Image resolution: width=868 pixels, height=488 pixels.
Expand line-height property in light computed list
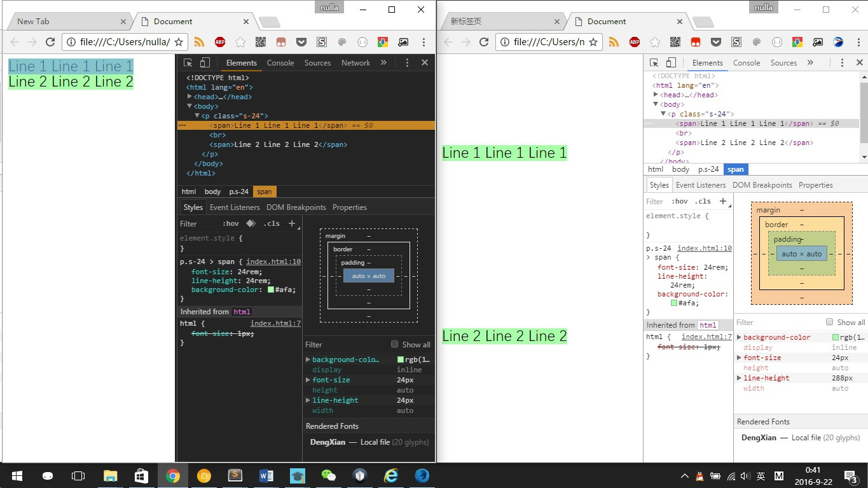pos(739,378)
